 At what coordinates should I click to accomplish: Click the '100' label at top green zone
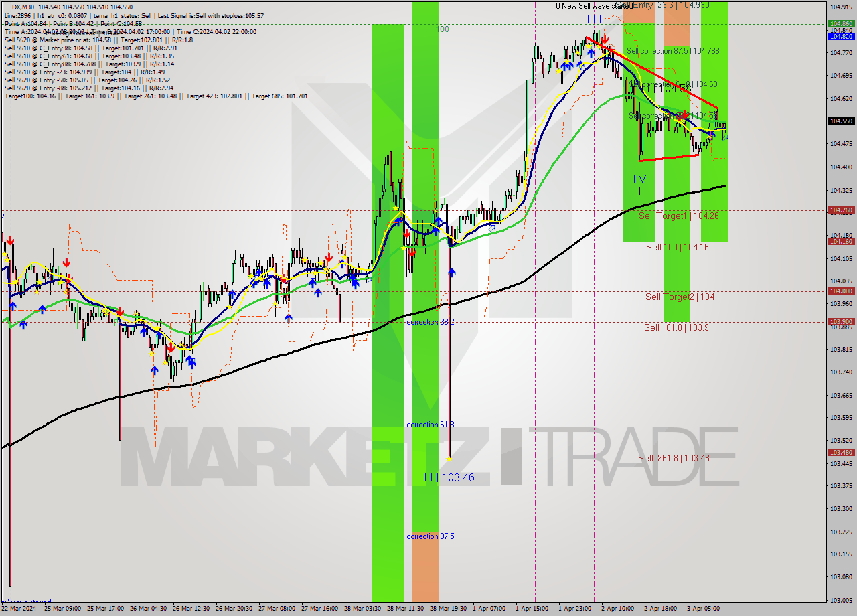tap(443, 29)
